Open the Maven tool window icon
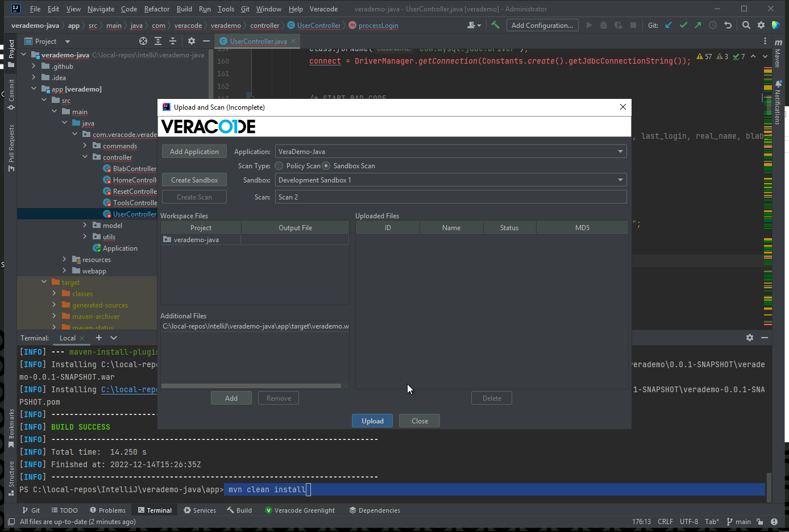The image size is (789, 532). pyautogui.click(x=778, y=54)
